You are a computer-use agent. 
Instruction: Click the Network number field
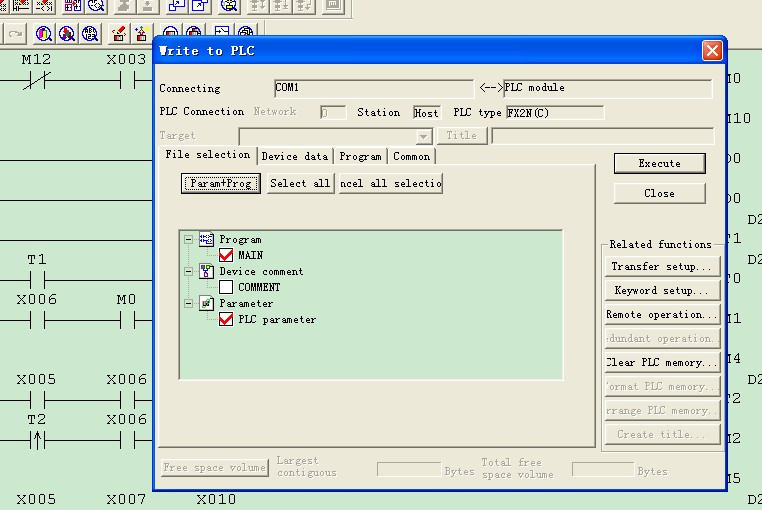click(333, 113)
